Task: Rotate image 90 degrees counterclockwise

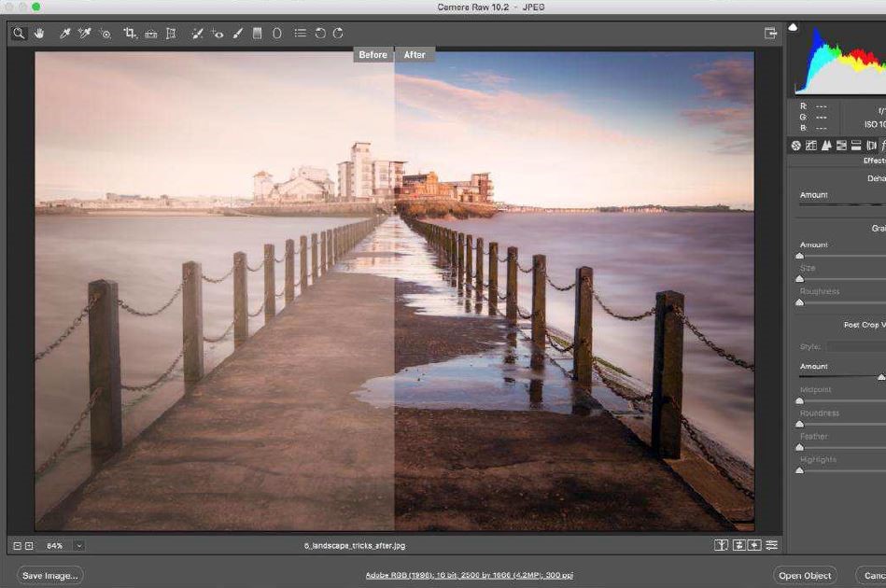Action: click(320, 34)
